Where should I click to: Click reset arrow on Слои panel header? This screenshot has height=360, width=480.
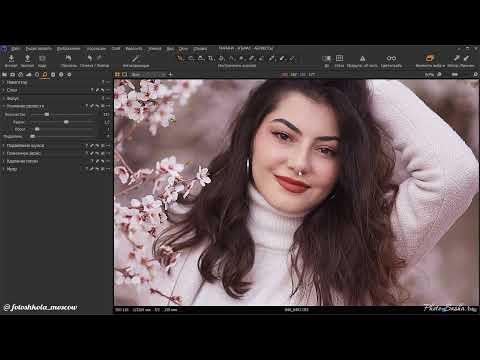(103, 90)
